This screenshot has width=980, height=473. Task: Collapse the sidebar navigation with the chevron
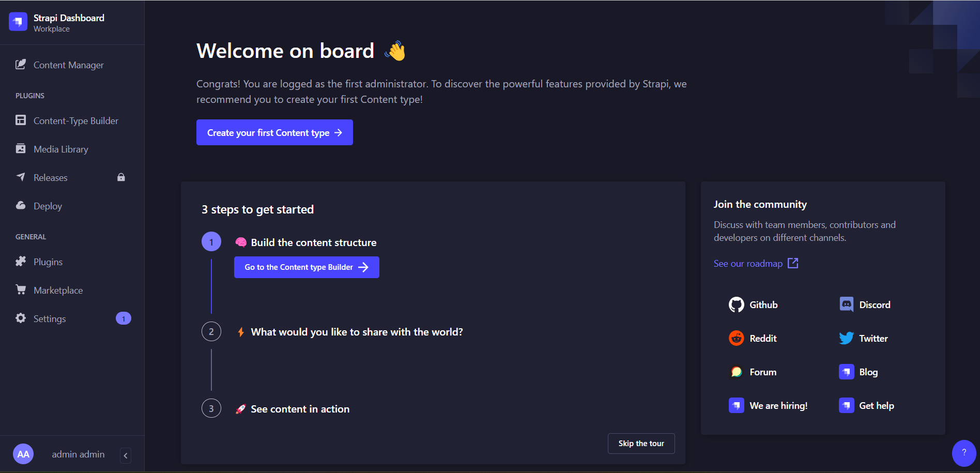126,455
